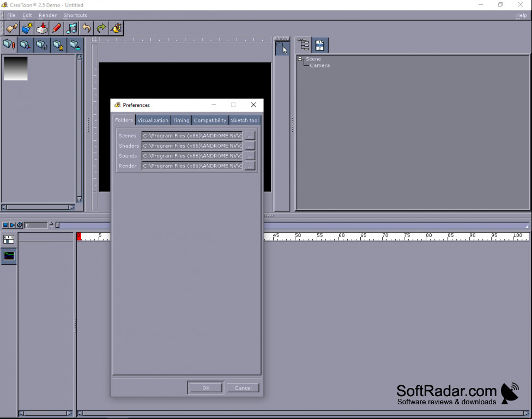The image size is (532, 419).
Task: Select the gradient thumbnail in library
Action: (16, 69)
